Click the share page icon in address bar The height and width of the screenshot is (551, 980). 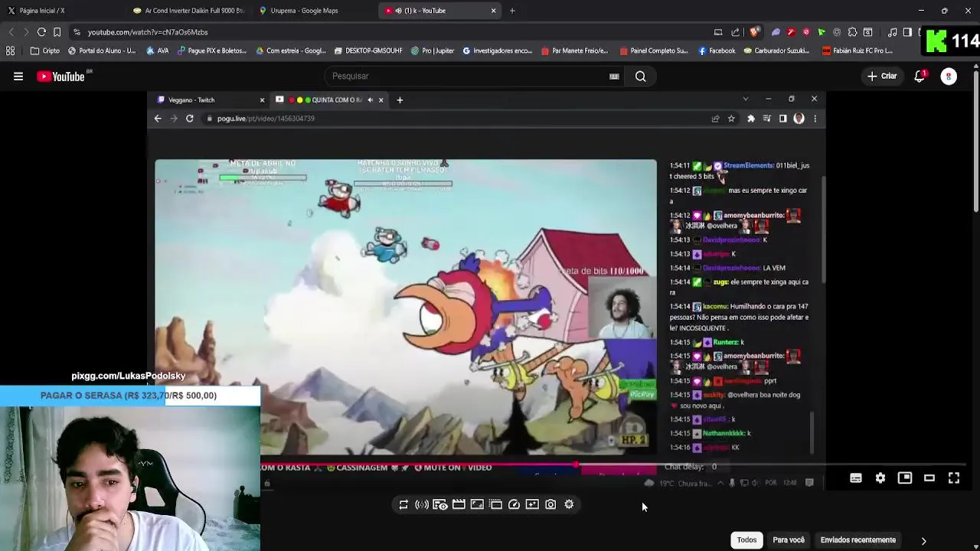pos(736,32)
